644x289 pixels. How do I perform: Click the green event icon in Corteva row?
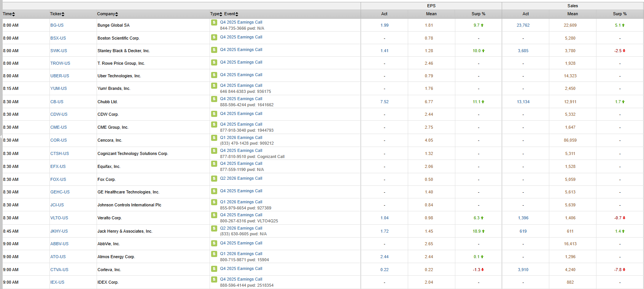click(x=214, y=269)
